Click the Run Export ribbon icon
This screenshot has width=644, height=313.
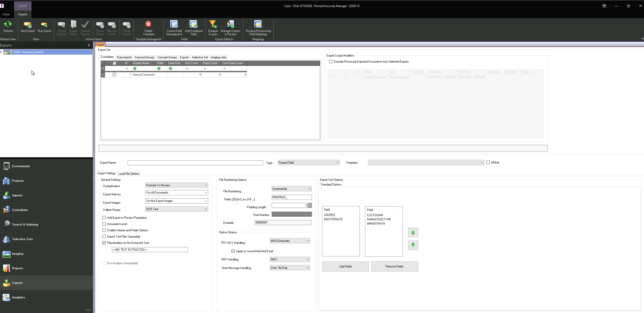coord(44,25)
